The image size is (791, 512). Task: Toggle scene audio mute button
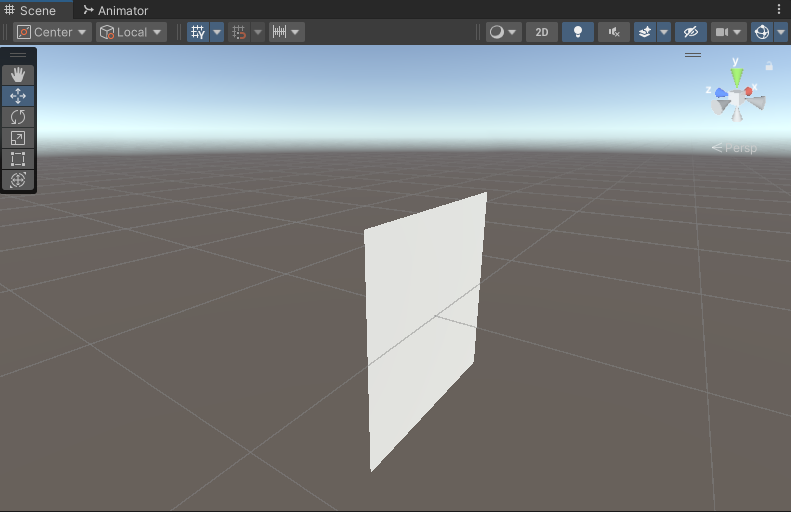tap(613, 32)
